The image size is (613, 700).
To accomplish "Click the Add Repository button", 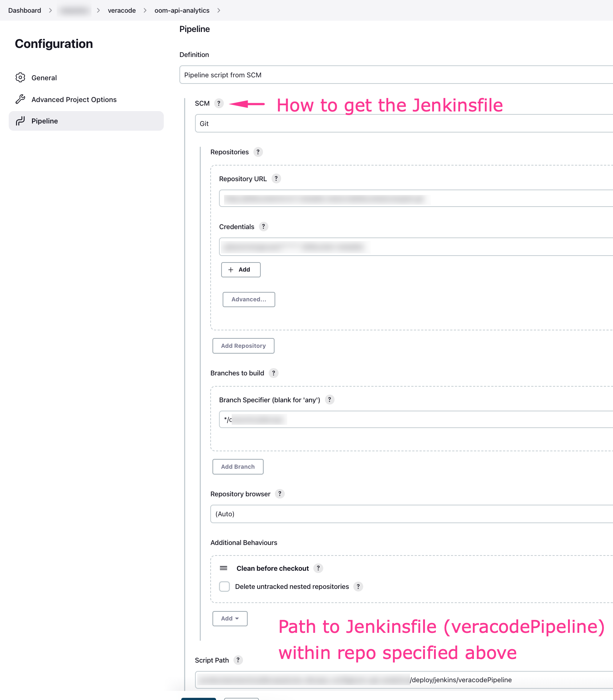I will pos(243,346).
